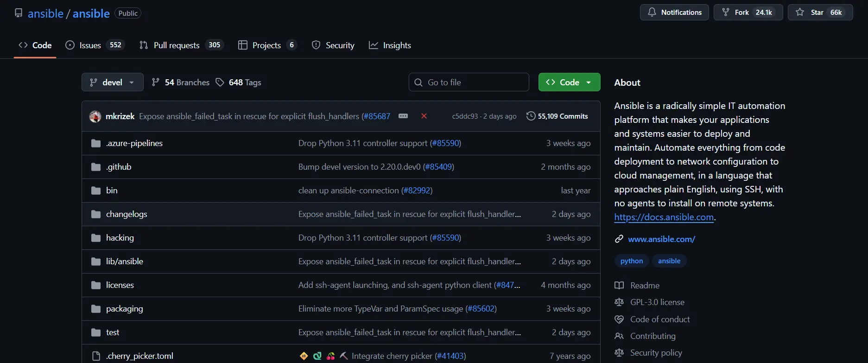Open the hacking folder
868x363 pixels.
[x=120, y=238]
